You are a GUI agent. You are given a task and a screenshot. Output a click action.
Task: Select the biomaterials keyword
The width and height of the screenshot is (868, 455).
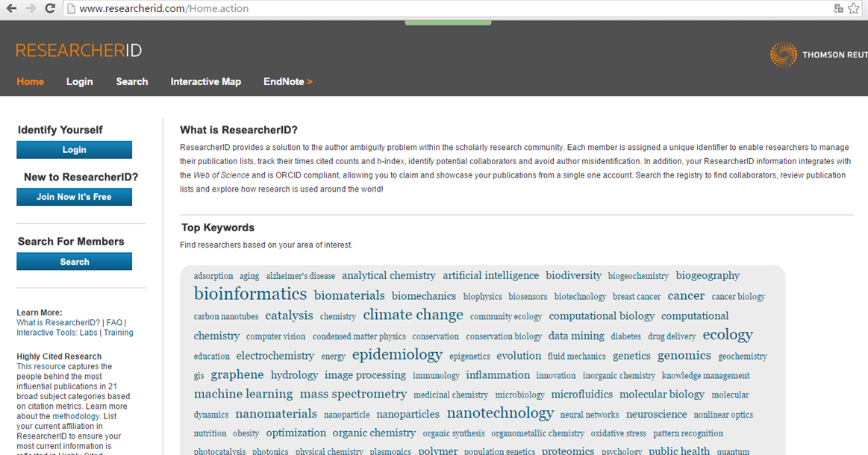pyautogui.click(x=349, y=295)
